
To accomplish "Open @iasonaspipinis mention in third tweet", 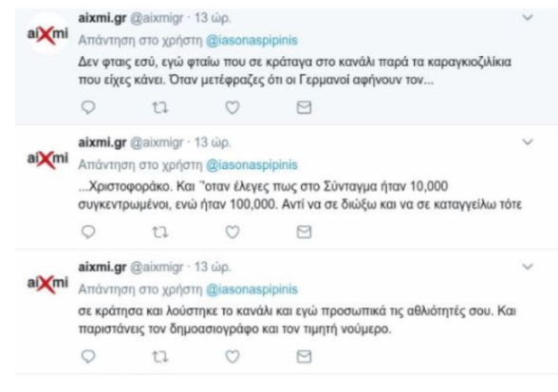I will point(251,289).
